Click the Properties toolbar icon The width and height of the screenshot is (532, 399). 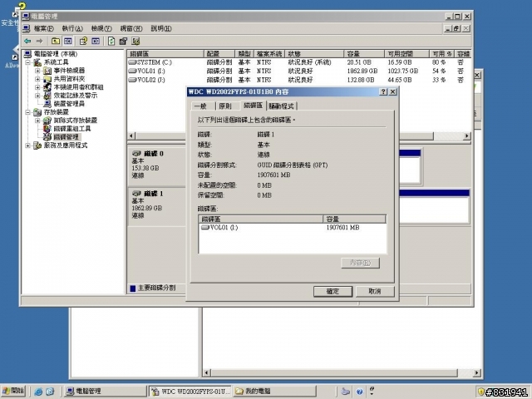[x=123, y=41]
